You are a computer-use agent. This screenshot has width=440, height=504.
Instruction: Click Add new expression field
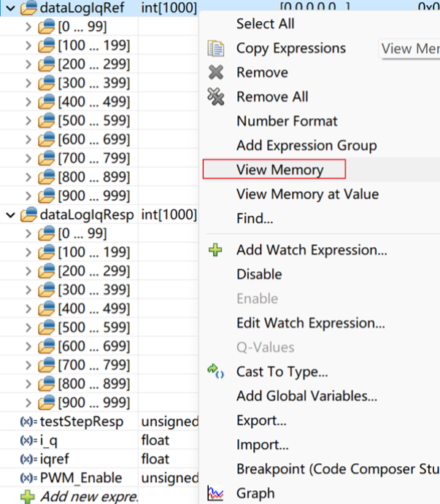(88, 497)
